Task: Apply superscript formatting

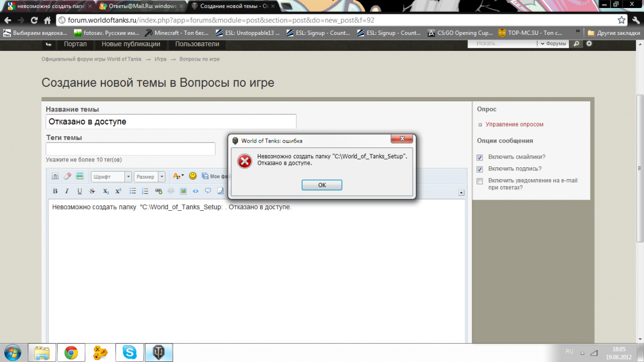Action: coord(118,191)
